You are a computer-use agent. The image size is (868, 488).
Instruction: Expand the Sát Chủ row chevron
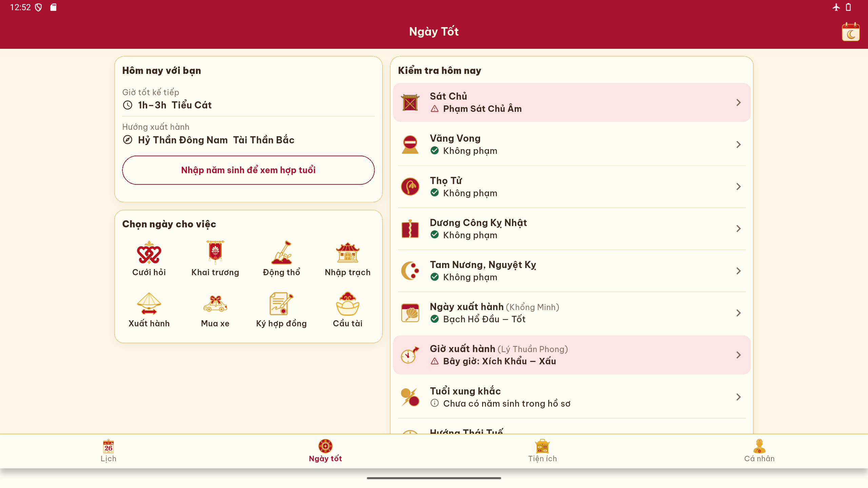coord(738,103)
